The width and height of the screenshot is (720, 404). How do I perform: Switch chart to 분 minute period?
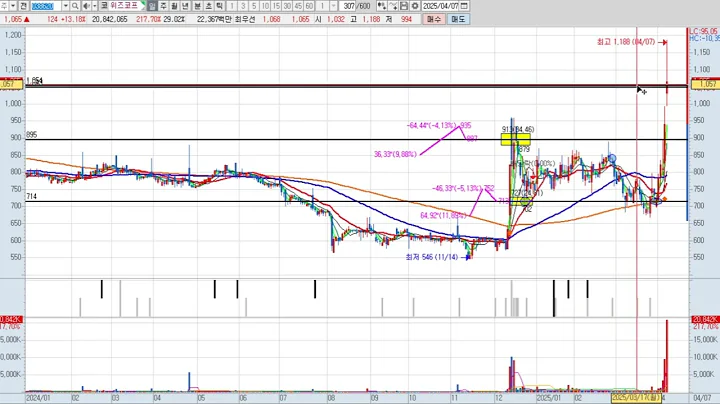(x=197, y=6)
